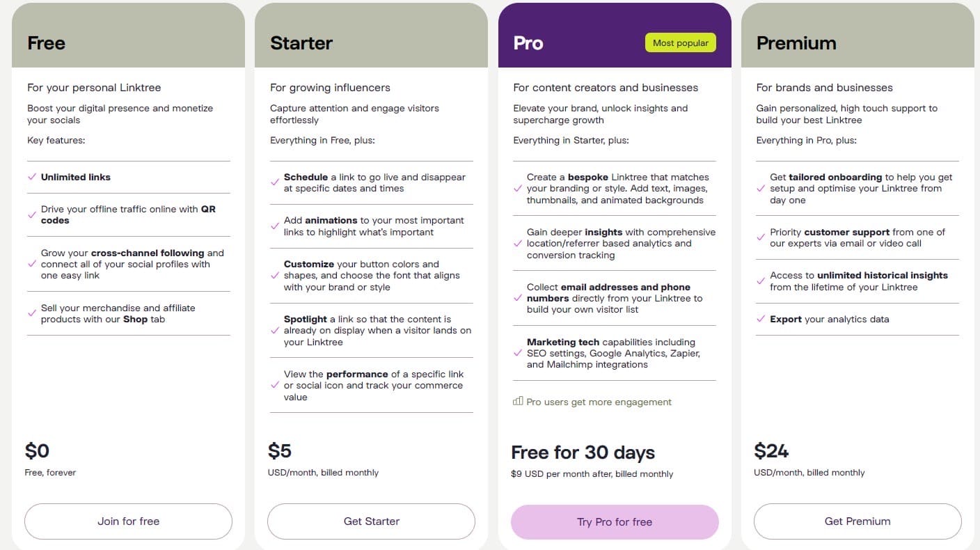Click the checkmark next to "Priority customer support"
The width and height of the screenshot is (980, 550).
click(x=759, y=237)
